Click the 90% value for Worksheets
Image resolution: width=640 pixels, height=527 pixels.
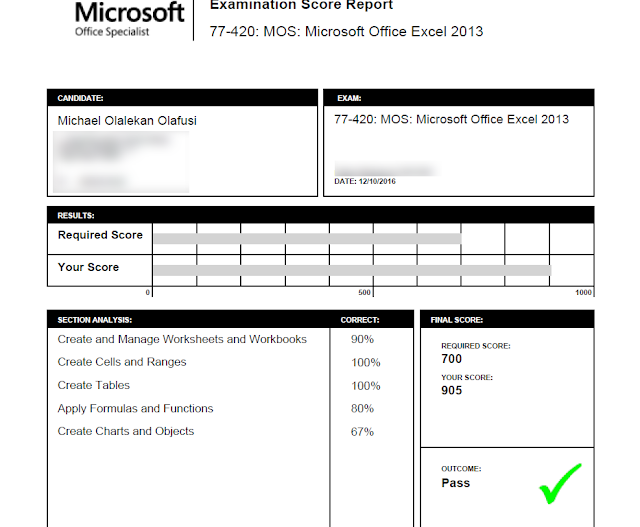pos(362,339)
